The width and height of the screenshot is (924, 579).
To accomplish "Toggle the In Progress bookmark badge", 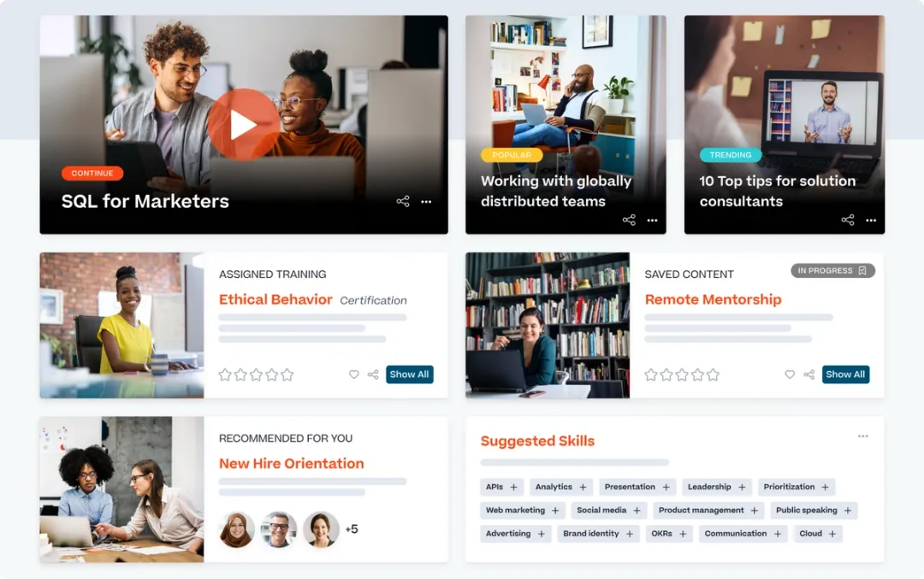I will pyautogui.click(x=832, y=270).
